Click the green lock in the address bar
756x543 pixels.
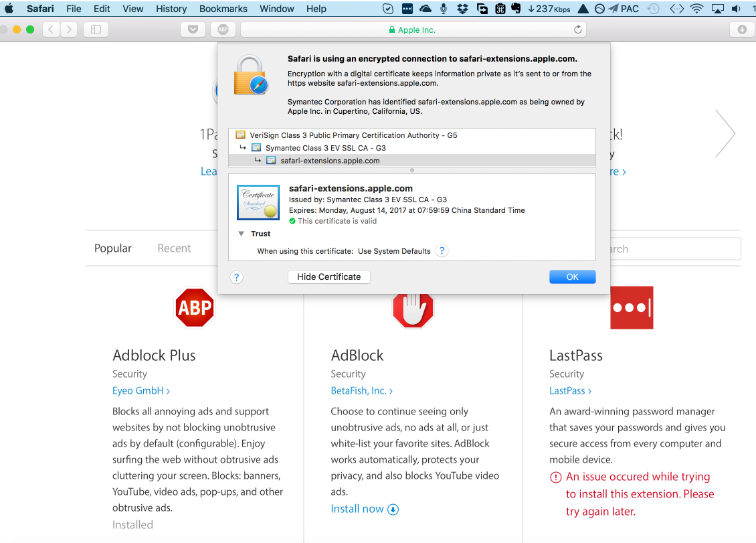click(x=392, y=30)
